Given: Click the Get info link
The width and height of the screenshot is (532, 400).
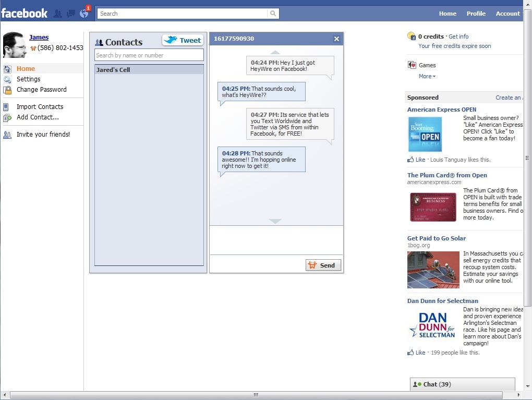Looking at the screenshot, I should [x=458, y=37].
